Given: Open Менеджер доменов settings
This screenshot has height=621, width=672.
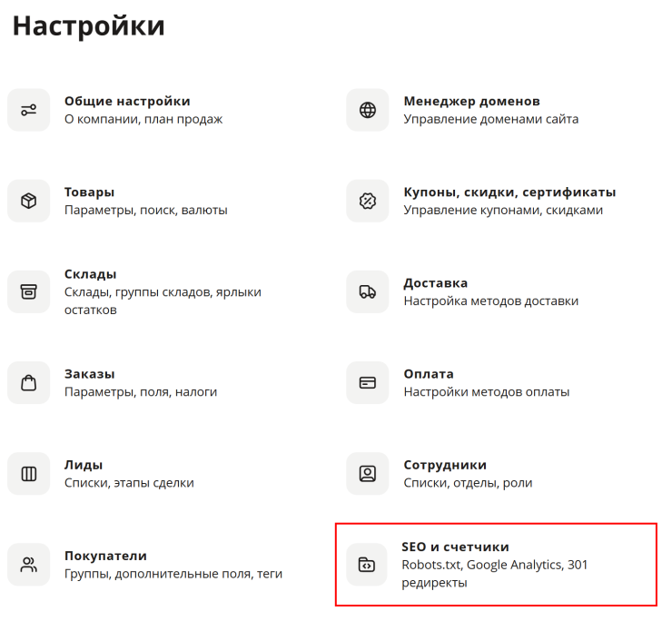Looking at the screenshot, I should point(472,101).
